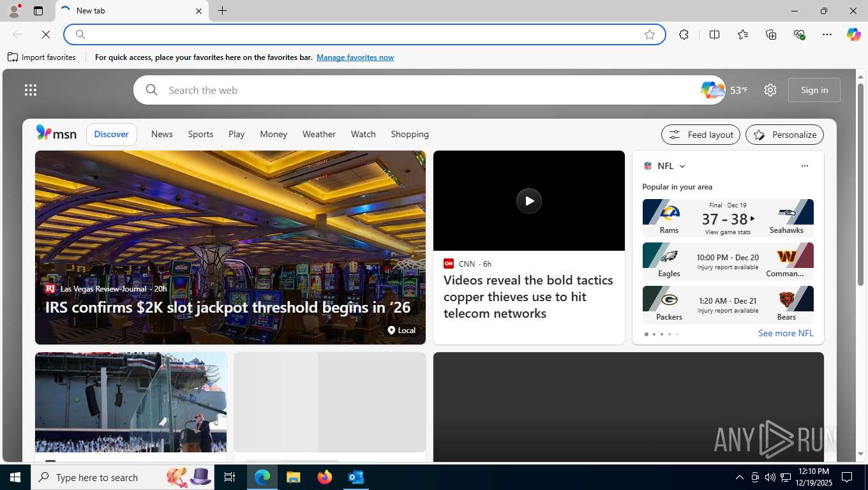
Task: Open the IRS slot jackpot article
Action: click(x=228, y=308)
